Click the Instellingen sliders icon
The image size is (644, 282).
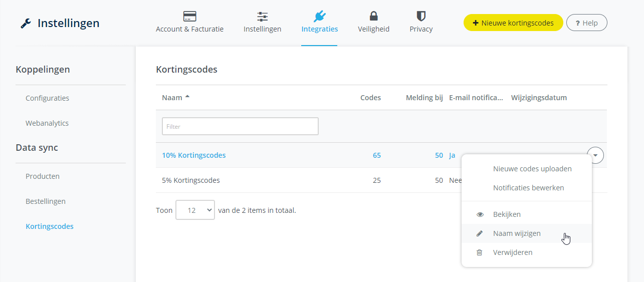point(262,16)
